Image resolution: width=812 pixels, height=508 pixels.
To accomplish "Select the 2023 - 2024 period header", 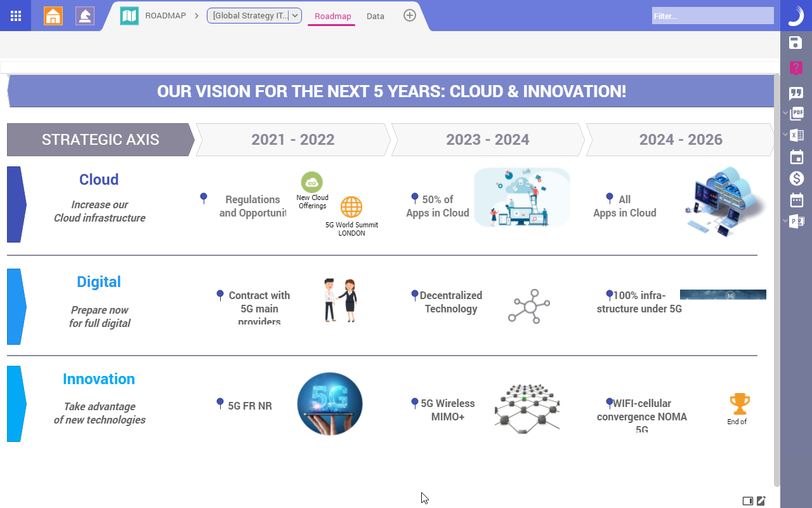I will pyautogui.click(x=488, y=140).
